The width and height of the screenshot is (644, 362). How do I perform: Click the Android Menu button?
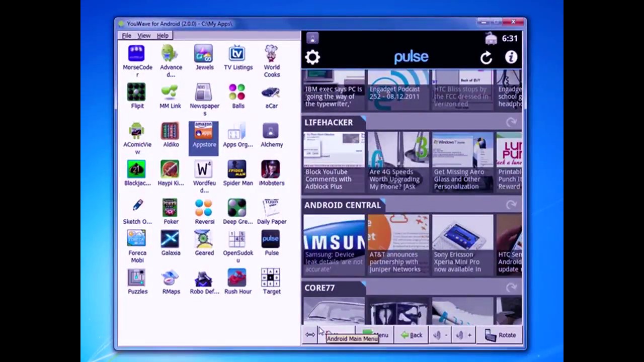[375, 335]
